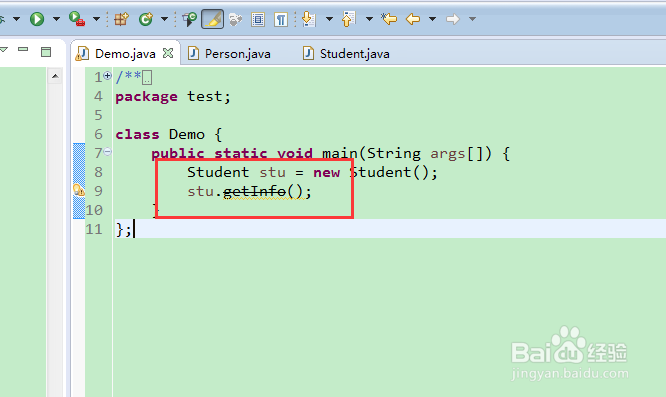This screenshot has width=666, height=397.
Task: Expand the folded comment on line 1
Action: click(x=107, y=76)
